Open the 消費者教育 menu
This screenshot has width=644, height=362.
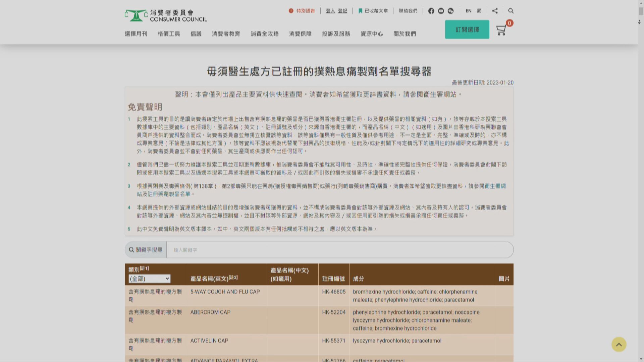coord(225,34)
